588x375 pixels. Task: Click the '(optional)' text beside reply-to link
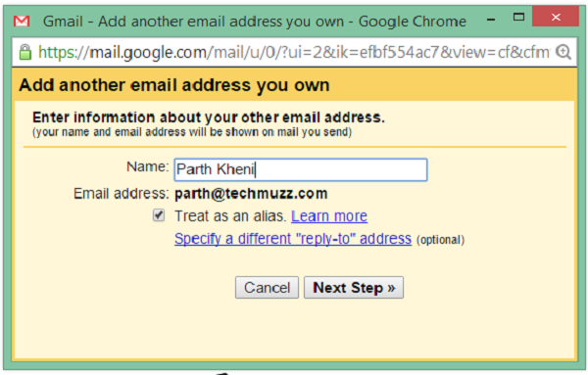[x=441, y=240]
